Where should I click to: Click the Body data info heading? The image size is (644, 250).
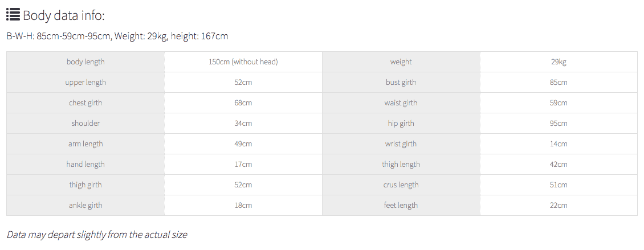(x=64, y=15)
